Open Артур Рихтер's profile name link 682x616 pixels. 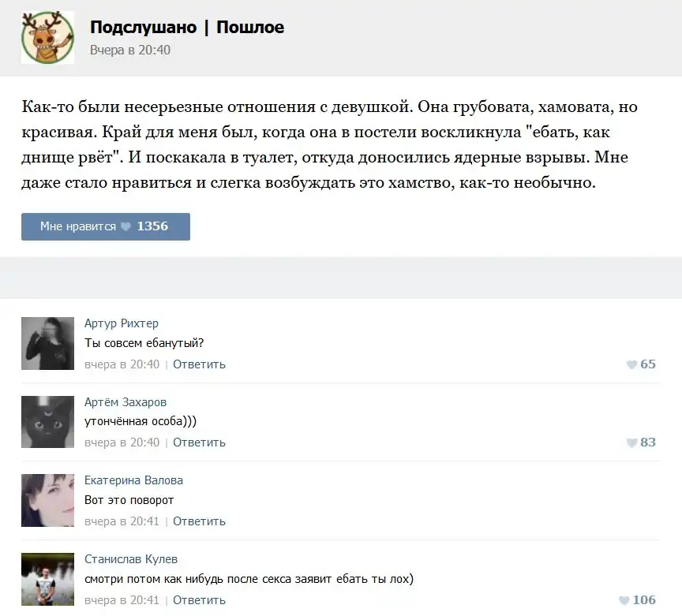121,323
